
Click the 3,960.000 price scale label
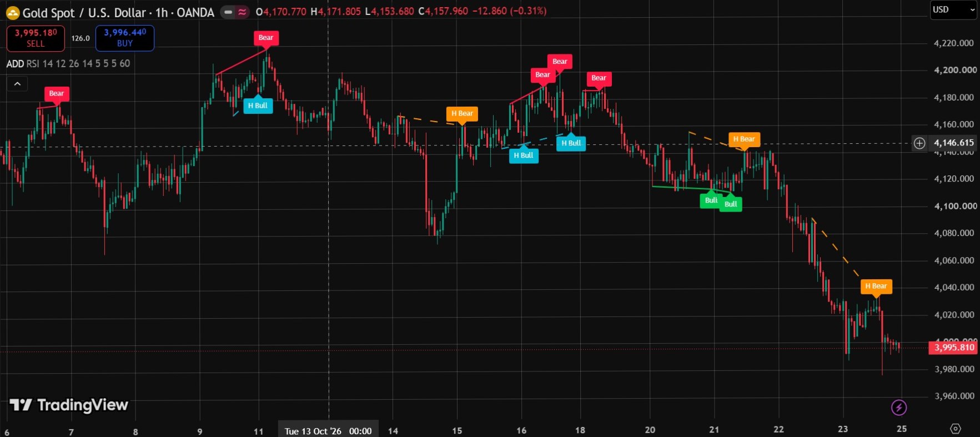click(953, 396)
